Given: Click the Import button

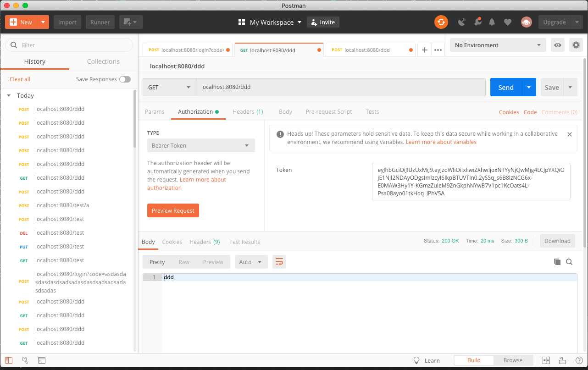Looking at the screenshot, I should click(67, 22).
